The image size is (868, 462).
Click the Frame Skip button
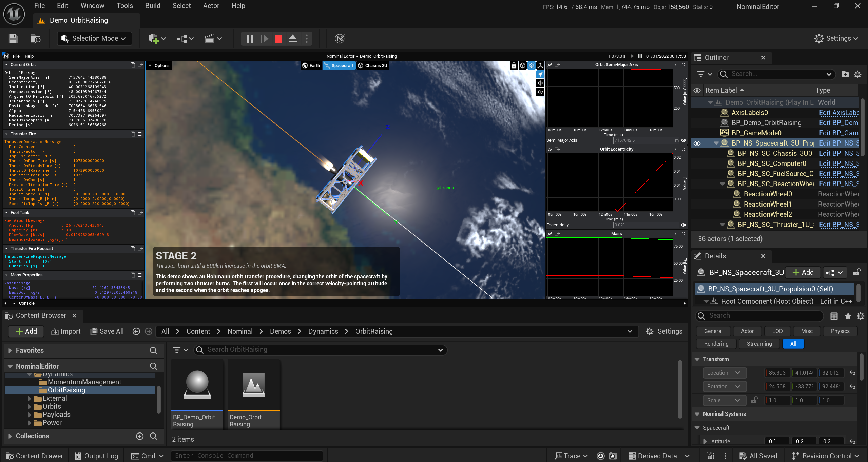(264, 39)
